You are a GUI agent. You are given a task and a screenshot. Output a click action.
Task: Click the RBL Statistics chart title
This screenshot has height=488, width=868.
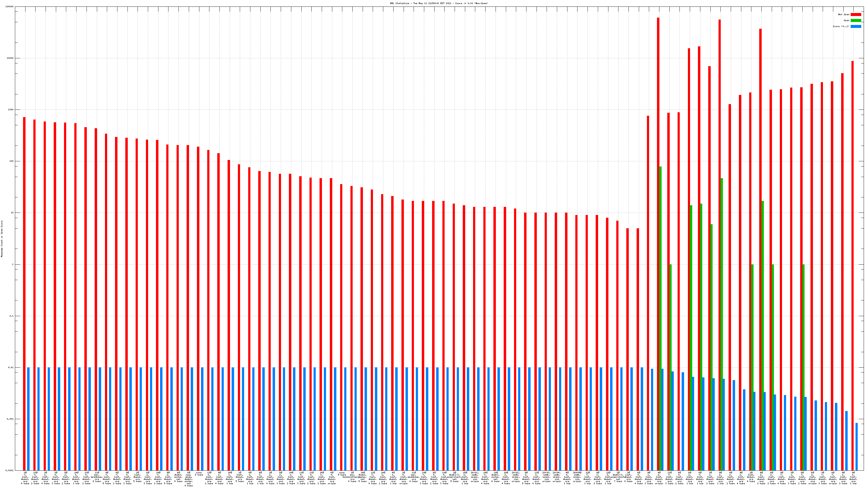439,3
